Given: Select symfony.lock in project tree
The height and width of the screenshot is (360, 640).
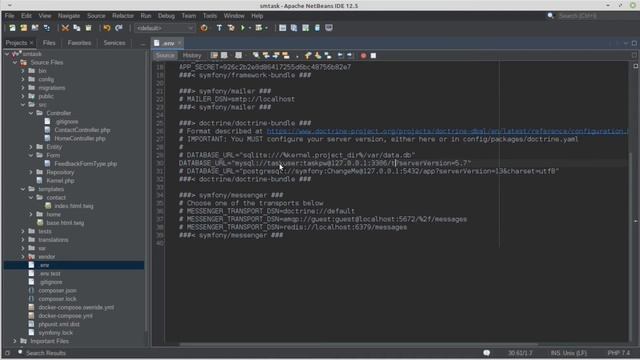Looking at the screenshot, I should tap(56, 333).
